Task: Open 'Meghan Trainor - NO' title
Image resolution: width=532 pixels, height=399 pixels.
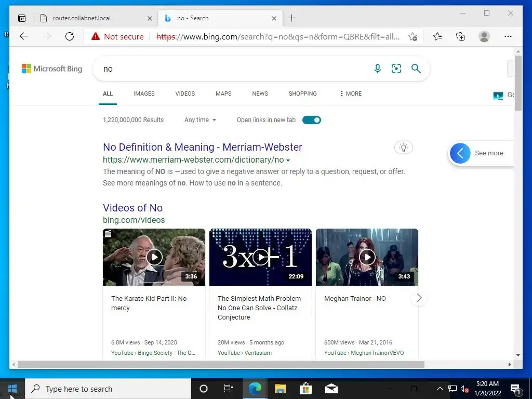Action: tap(355, 299)
